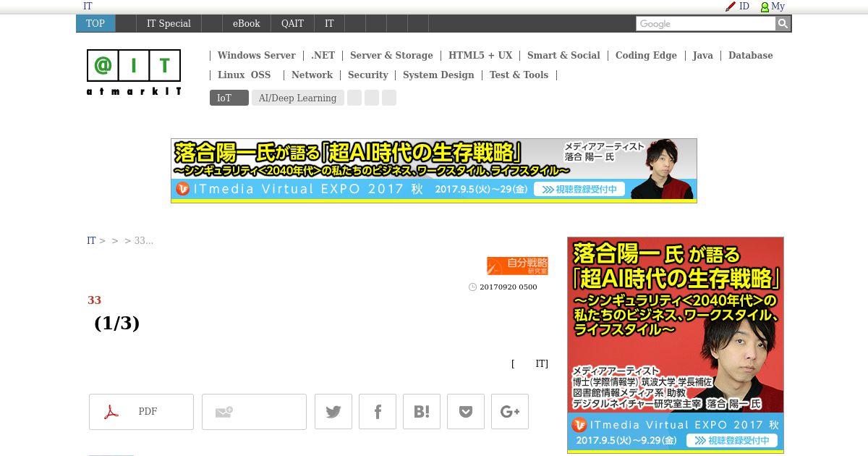868x456 pixels.
Task: Go to .NET category
Action: pyautogui.click(x=323, y=56)
